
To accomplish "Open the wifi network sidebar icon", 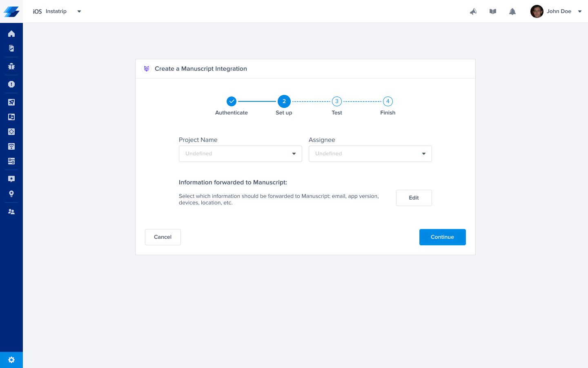I will click(11, 146).
